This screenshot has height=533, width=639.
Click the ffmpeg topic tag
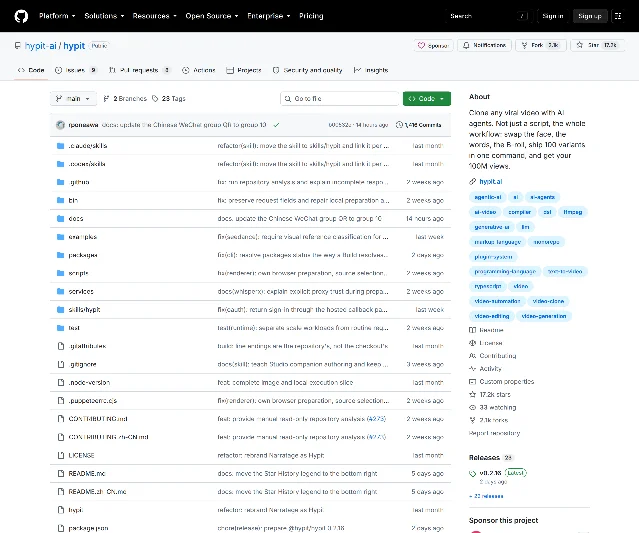(x=573, y=212)
